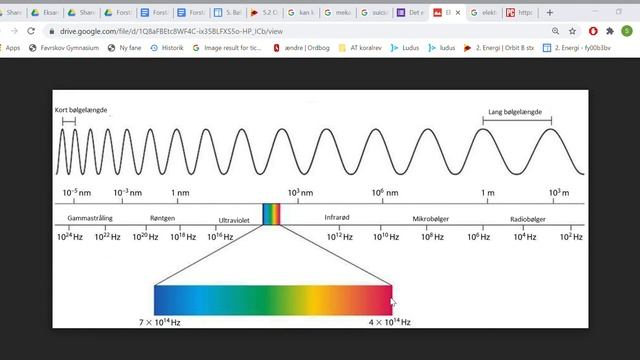Open the Favrskov Gymnasium bookmark
Screen dimensions: 640x360
(64, 48)
